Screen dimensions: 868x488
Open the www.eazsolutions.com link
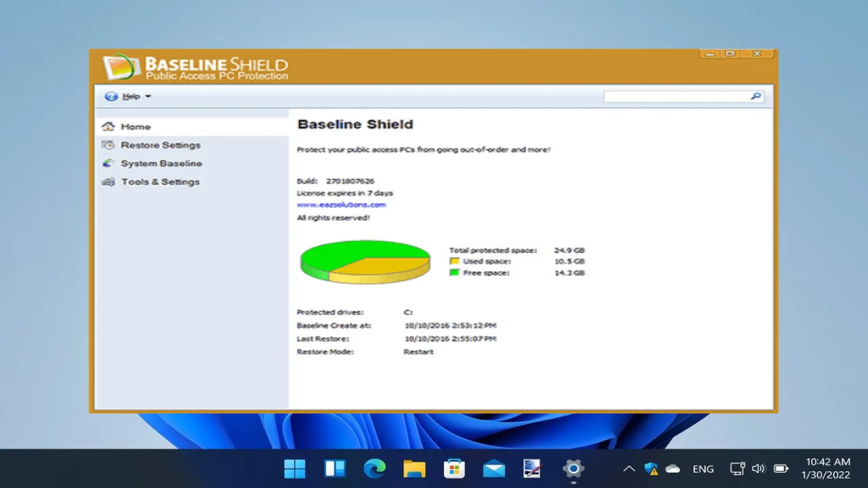click(341, 205)
